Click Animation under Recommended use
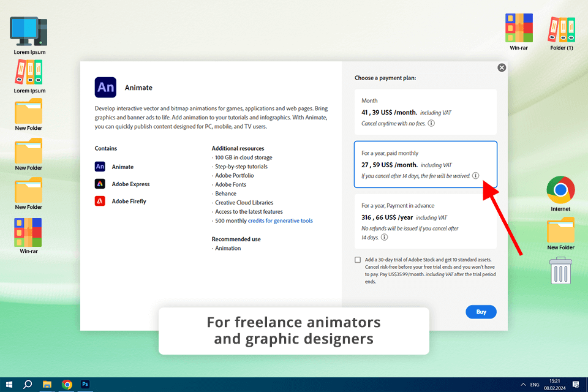Image resolution: width=588 pixels, height=392 pixels. [228, 248]
